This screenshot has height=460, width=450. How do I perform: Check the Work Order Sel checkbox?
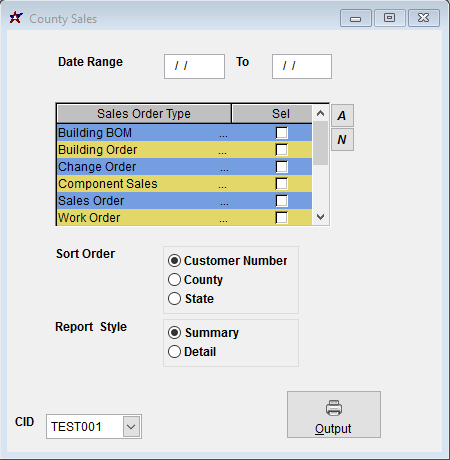[282, 218]
